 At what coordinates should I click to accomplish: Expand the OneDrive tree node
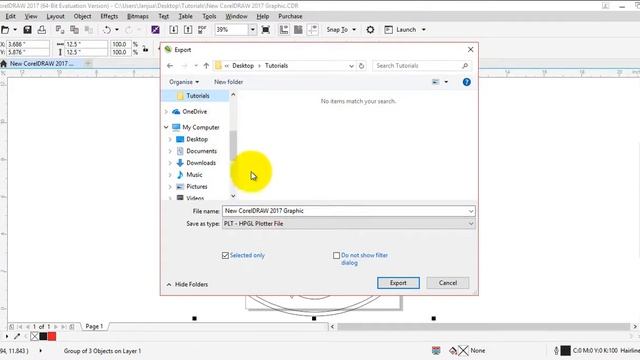click(166, 111)
